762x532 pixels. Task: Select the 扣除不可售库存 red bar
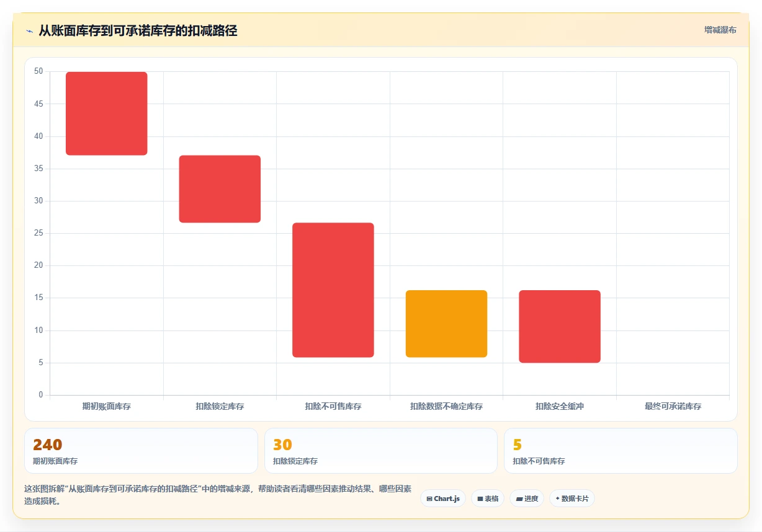pos(333,290)
